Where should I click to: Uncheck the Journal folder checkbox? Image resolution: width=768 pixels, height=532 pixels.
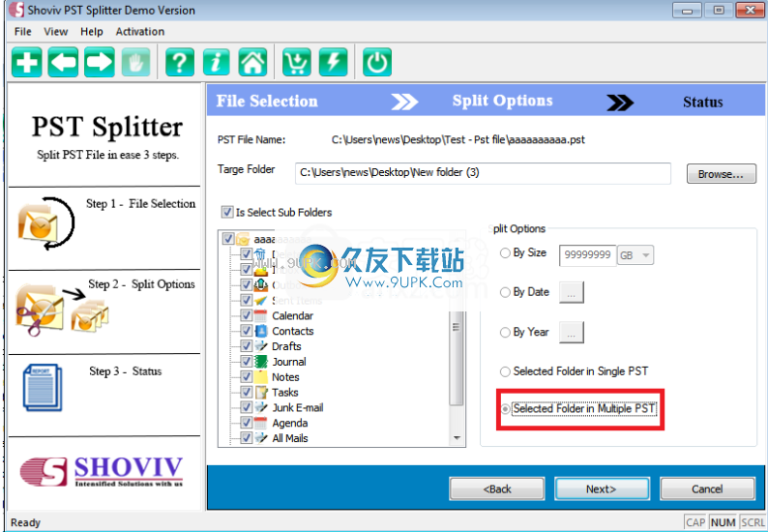[x=247, y=362]
